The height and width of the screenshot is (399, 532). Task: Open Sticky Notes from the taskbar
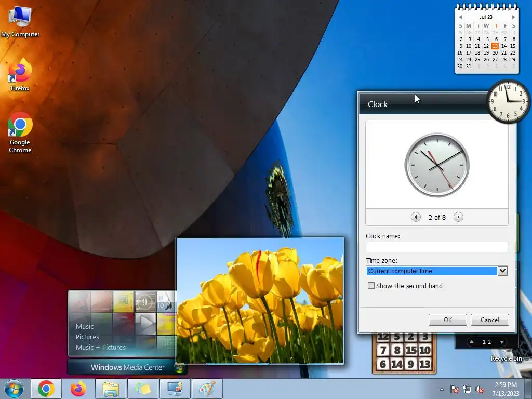tap(143, 389)
